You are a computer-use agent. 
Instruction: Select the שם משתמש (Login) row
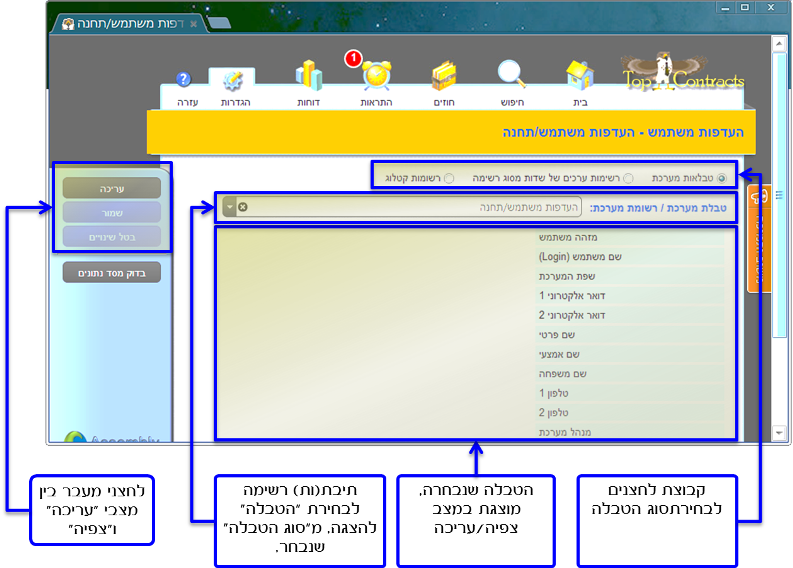(630, 257)
